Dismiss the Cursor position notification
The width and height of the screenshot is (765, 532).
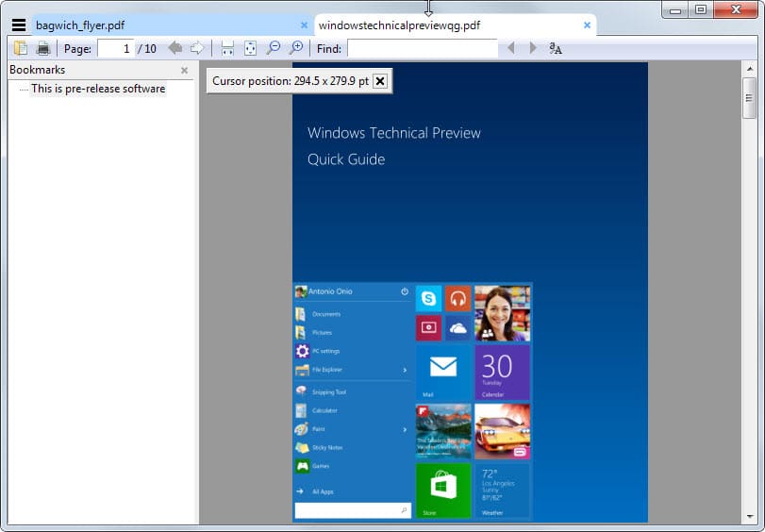pos(380,81)
